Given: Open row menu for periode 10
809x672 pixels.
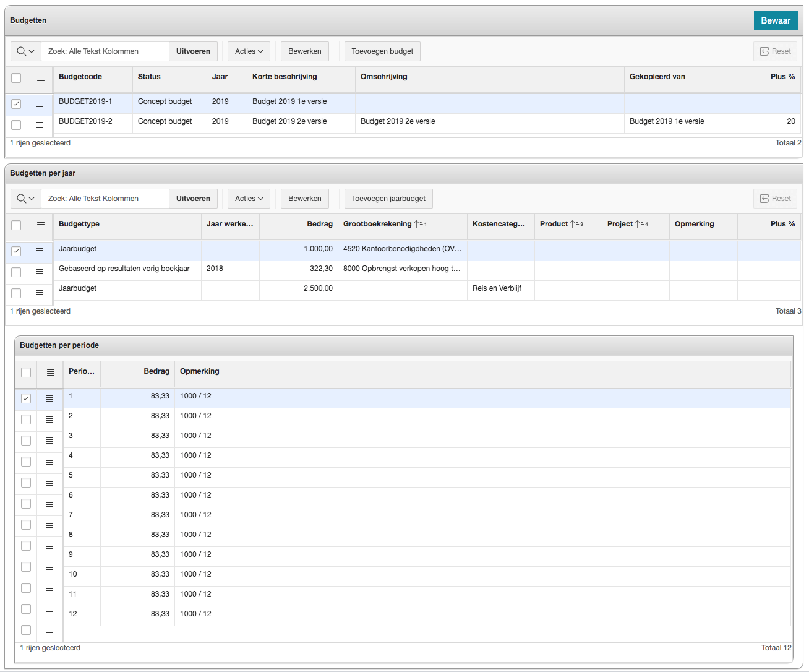Looking at the screenshot, I should click(49, 588).
